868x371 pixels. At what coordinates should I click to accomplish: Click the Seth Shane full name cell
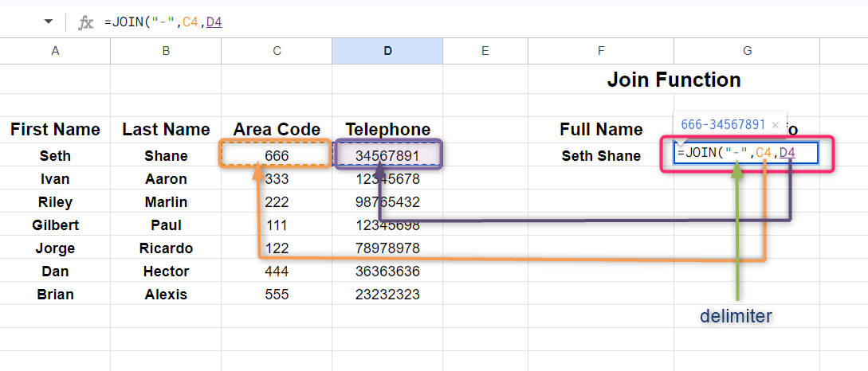600,156
